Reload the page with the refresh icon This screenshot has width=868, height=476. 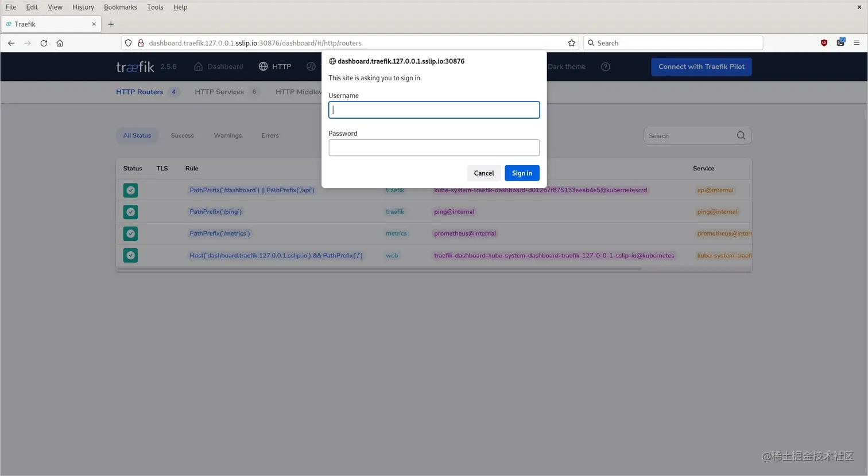point(44,43)
